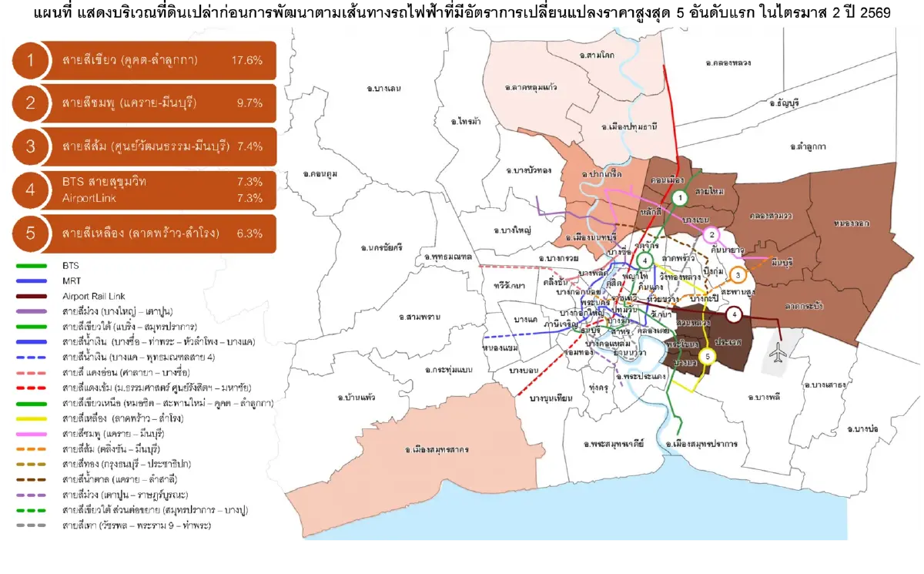Click the orange rank circle 2 in the ranking list
924x574 pixels.
tap(31, 103)
